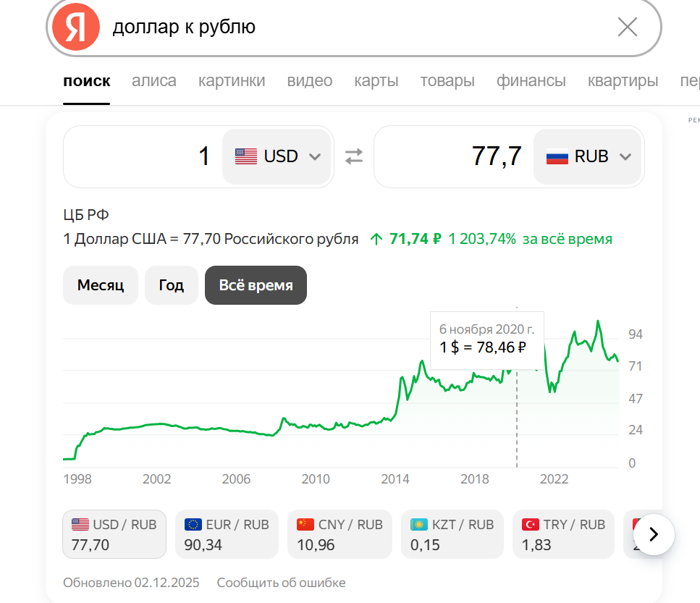
Task: Click the US flag in USD selector
Action: tap(246, 156)
